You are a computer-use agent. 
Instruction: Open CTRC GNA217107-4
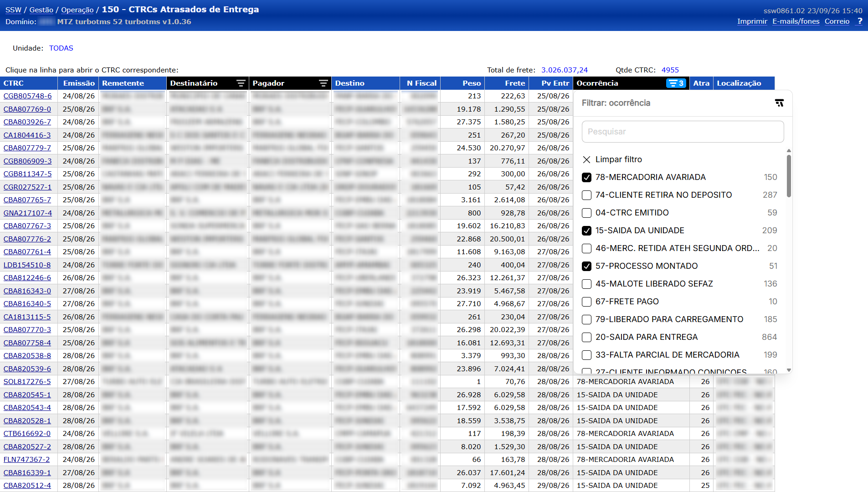(x=28, y=213)
